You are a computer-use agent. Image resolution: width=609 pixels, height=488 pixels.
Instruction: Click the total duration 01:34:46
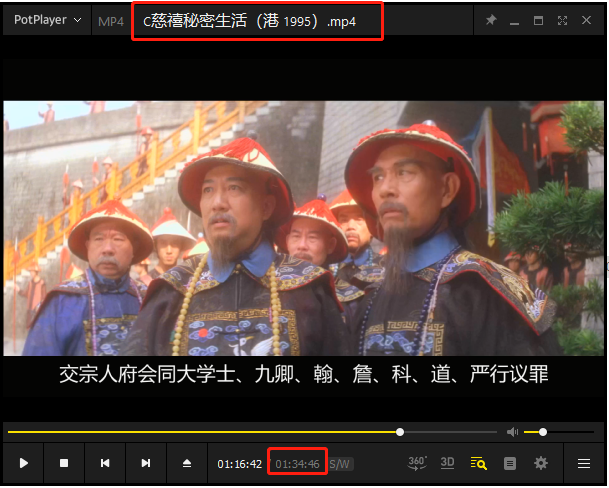tap(297, 464)
